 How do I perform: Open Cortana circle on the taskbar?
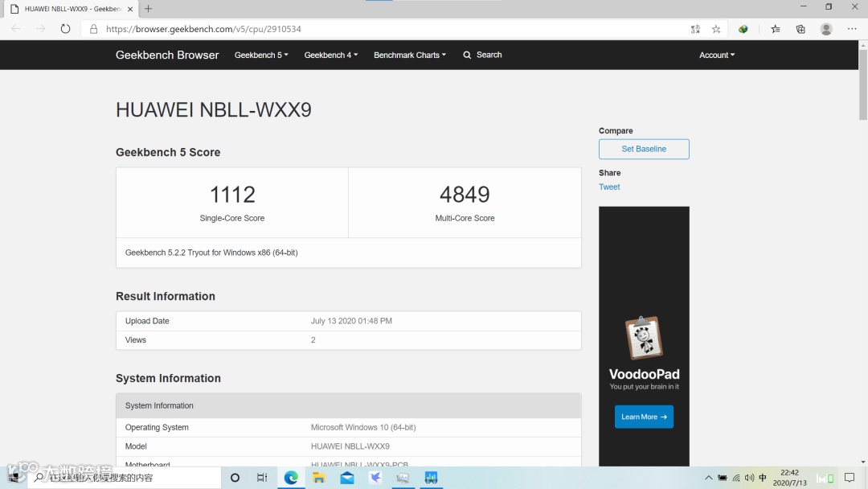(x=235, y=478)
